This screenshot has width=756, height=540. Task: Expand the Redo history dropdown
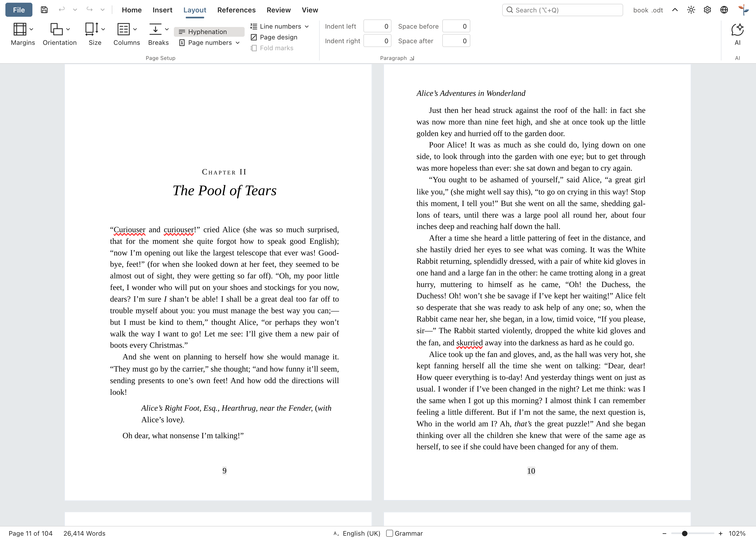point(103,10)
